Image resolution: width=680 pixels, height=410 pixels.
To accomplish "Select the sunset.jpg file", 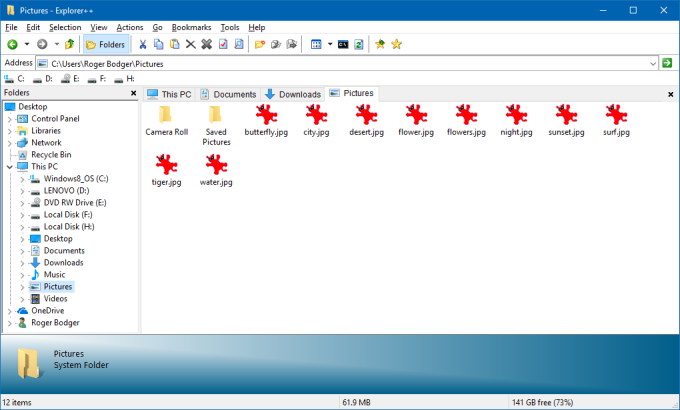I will click(566, 121).
